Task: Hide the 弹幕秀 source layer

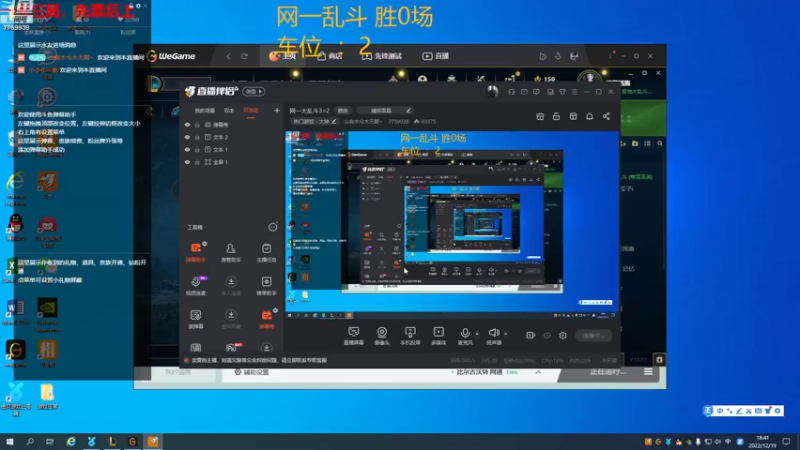Action: coord(187,124)
